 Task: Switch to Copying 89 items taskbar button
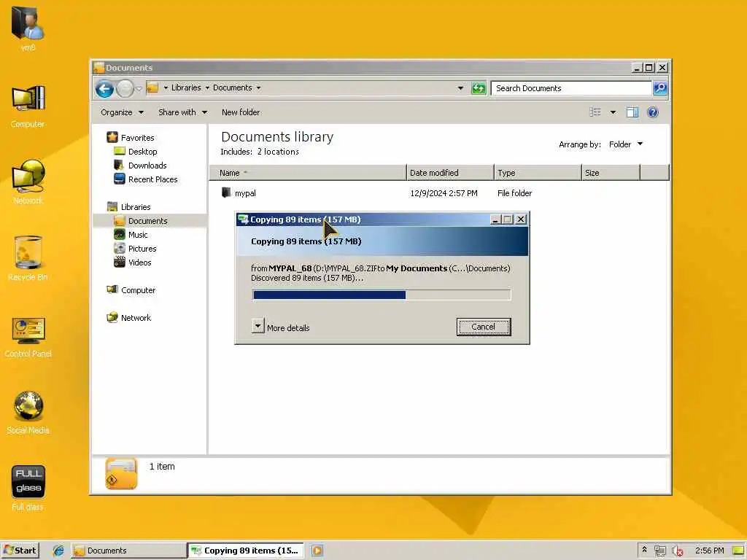tap(246, 551)
